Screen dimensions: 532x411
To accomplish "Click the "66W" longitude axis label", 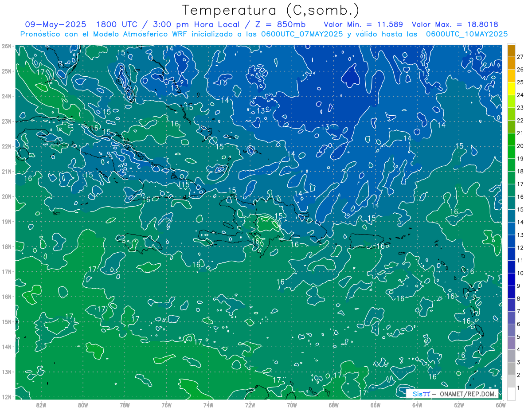I will (x=376, y=405).
